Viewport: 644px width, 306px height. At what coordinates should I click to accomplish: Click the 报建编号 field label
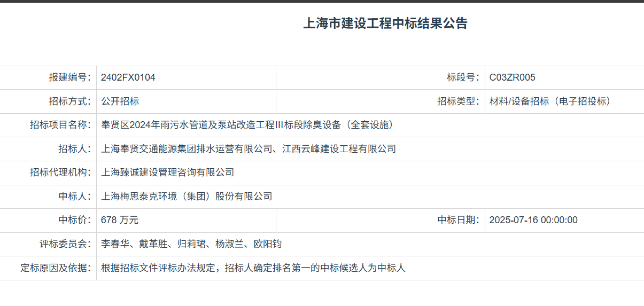[70, 77]
